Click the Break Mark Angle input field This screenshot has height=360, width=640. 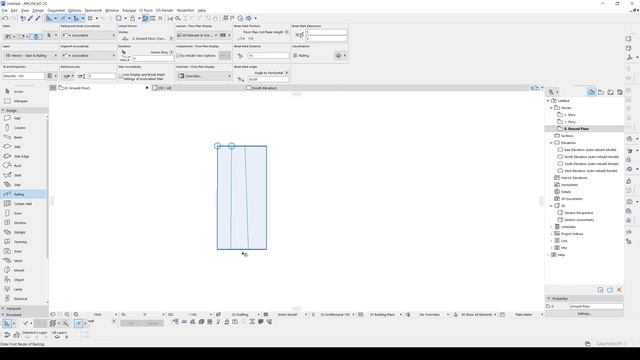[268, 79]
